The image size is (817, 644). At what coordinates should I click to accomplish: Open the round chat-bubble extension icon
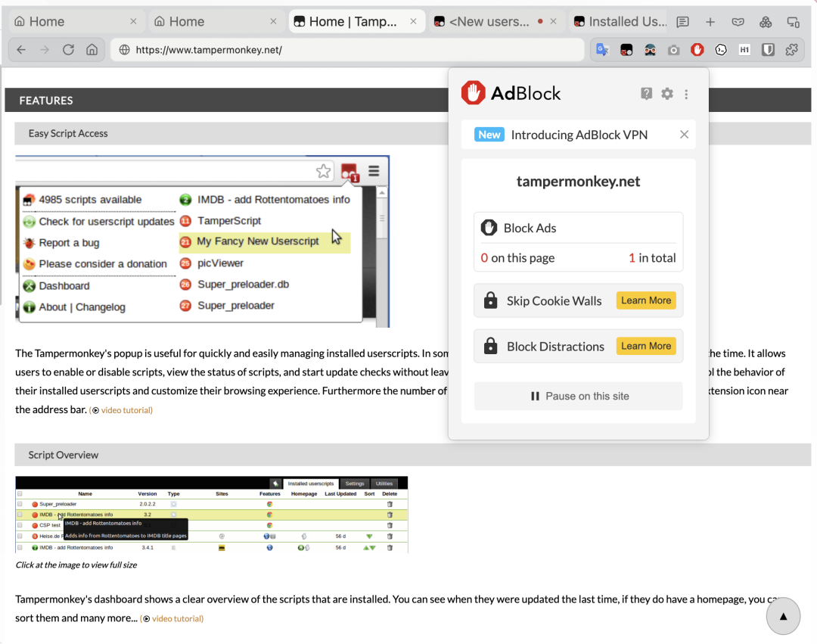[x=721, y=49]
